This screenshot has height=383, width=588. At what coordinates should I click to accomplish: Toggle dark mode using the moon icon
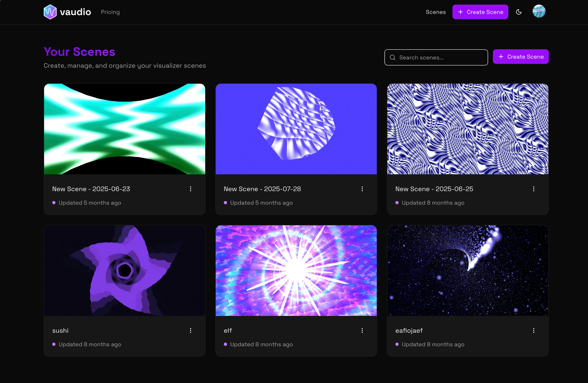click(519, 12)
